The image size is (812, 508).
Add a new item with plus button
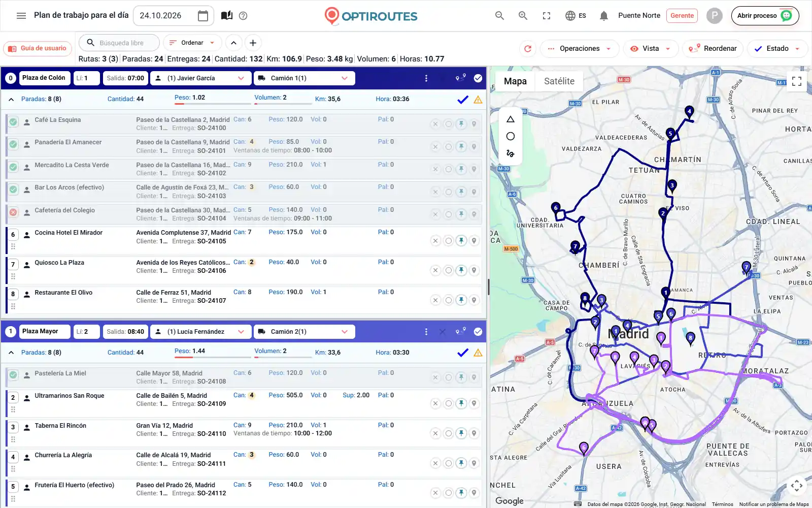(x=253, y=43)
